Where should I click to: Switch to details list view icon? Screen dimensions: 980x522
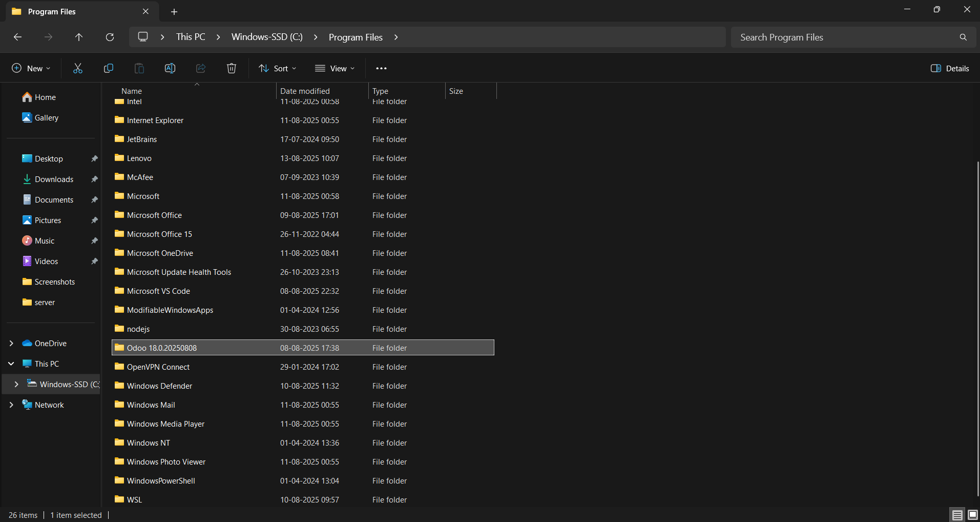[x=957, y=515]
